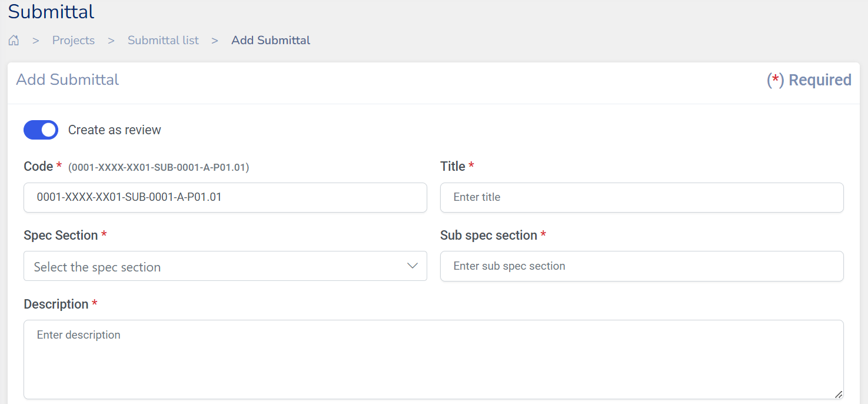
Task: Click the chevron arrow in Spec Section
Action: coord(413,266)
